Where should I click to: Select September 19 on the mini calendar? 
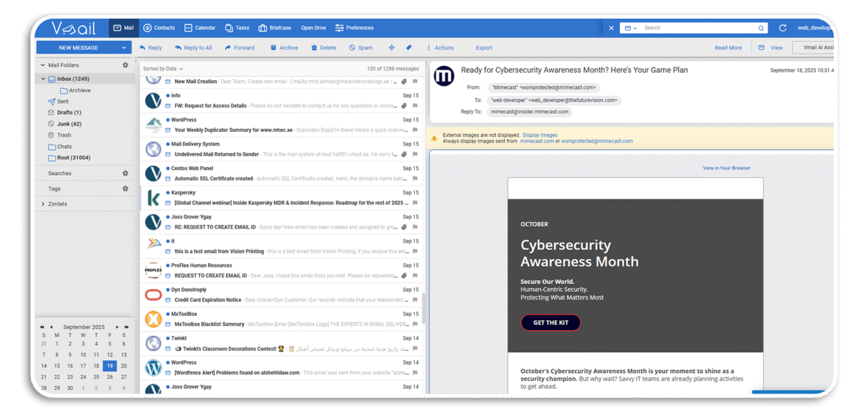(110, 366)
